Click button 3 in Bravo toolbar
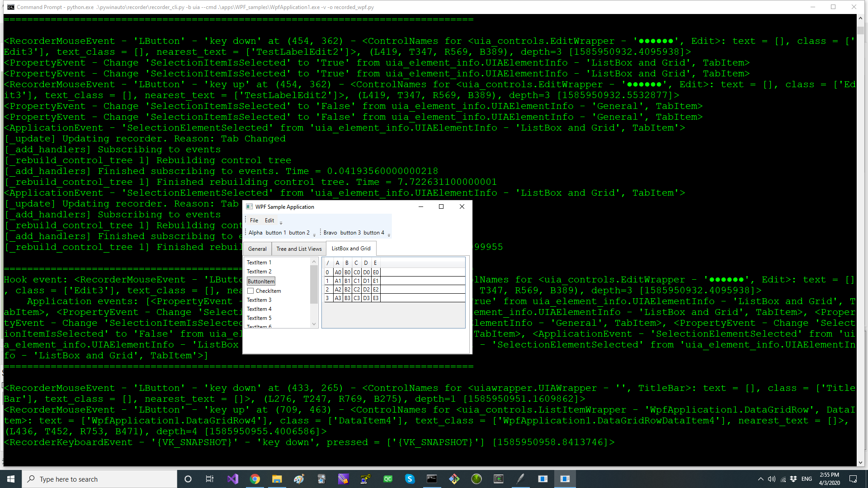The image size is (868, 488). (350, 233)
